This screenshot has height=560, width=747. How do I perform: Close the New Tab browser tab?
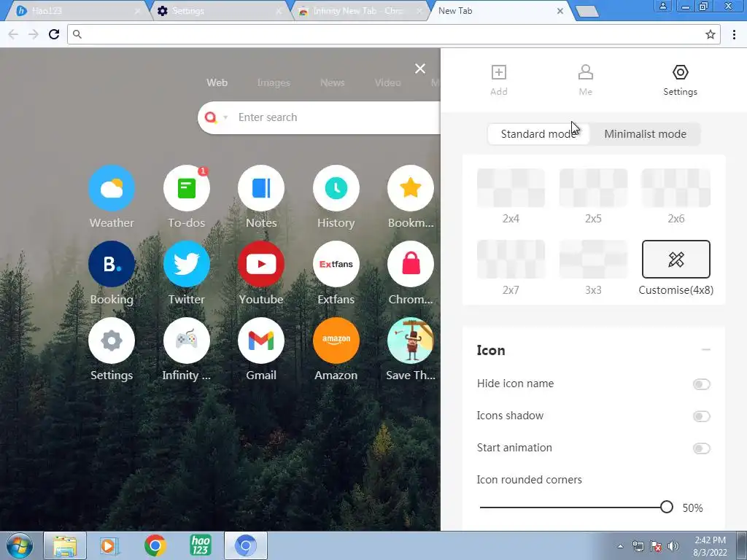(560, 11)
